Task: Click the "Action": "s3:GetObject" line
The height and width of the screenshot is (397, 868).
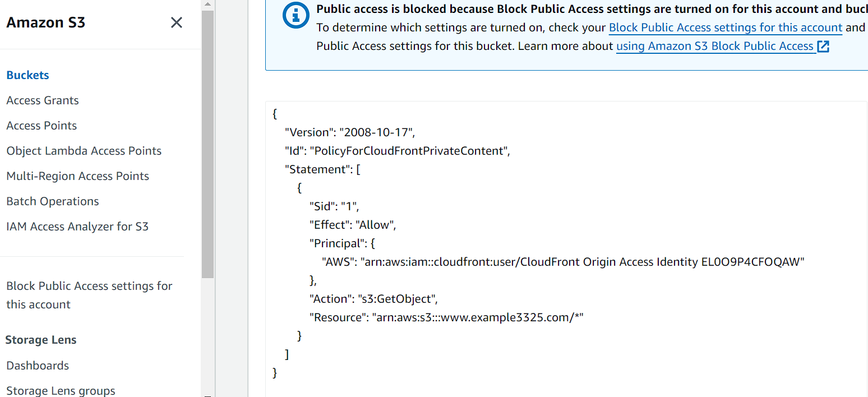Action: pyautogui.click(x=374, y=299)
